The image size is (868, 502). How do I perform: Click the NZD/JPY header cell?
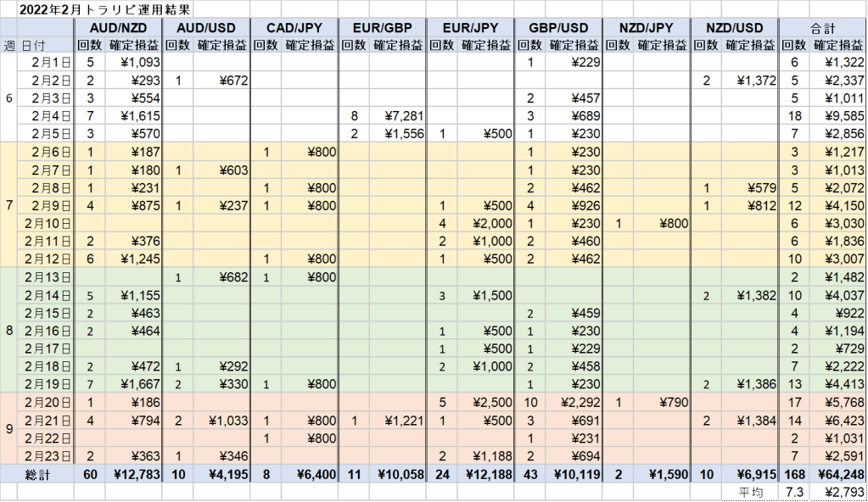coord(647,27)
